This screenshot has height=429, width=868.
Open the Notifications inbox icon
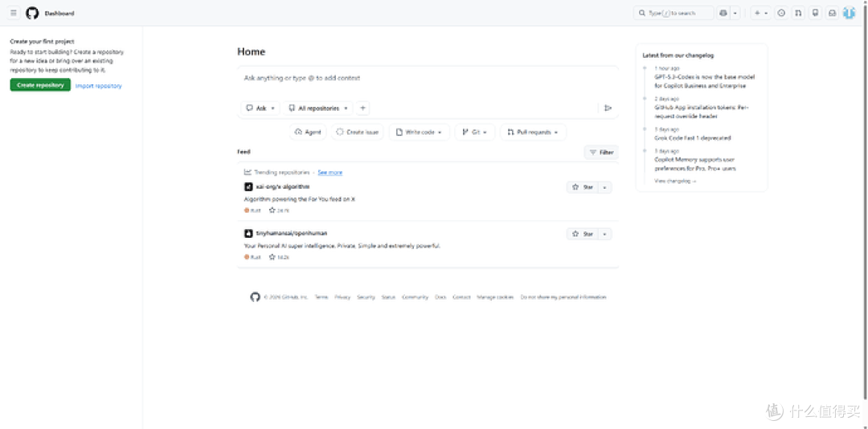click(832, 13)
